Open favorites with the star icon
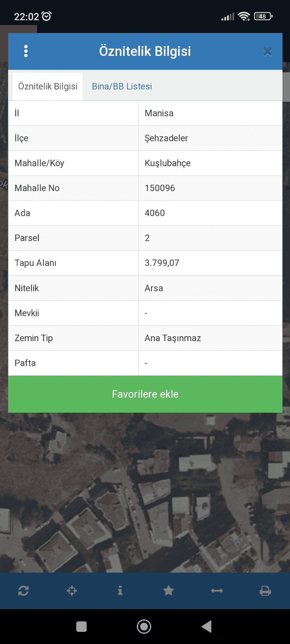This screenshot has height=644, width=290. pos(169,591)
